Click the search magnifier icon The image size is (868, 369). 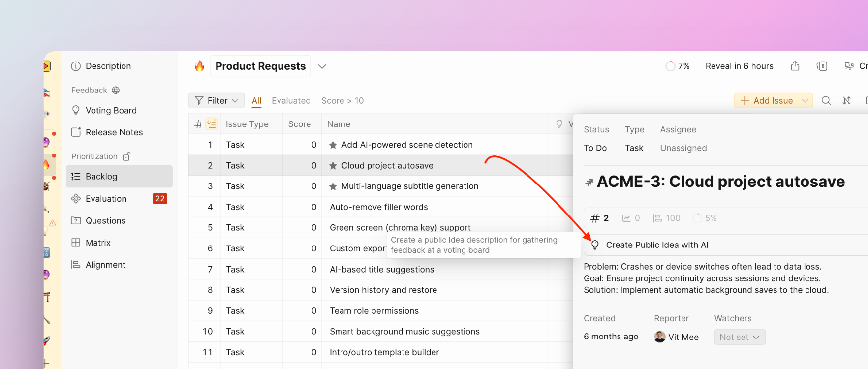pos(826,100)
